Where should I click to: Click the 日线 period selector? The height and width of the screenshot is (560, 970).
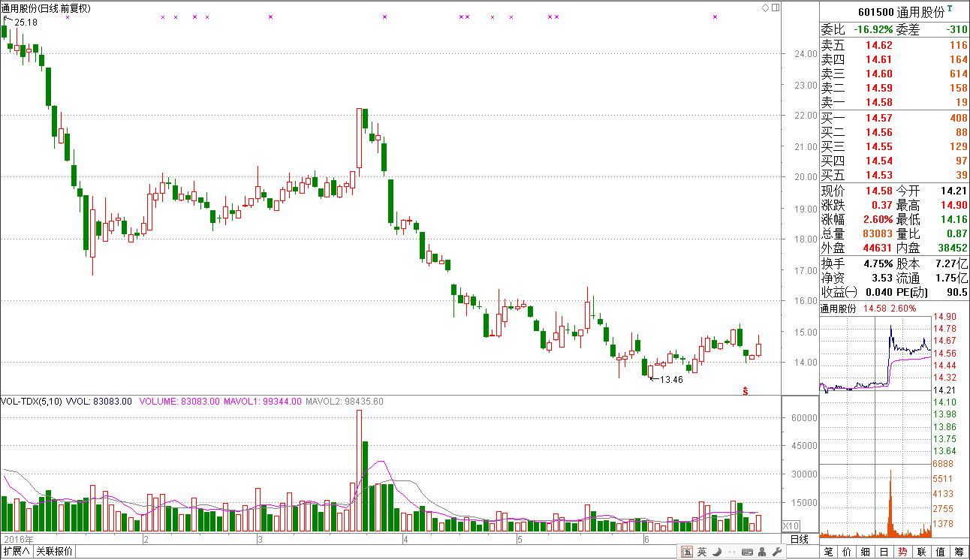[800, 538]
